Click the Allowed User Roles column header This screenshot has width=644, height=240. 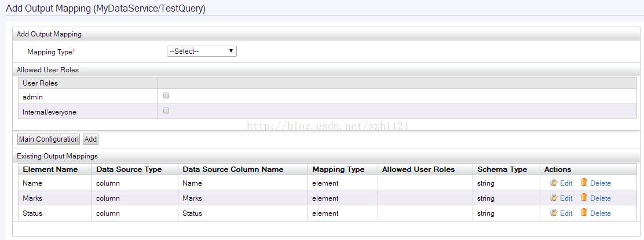pos(418,169)
